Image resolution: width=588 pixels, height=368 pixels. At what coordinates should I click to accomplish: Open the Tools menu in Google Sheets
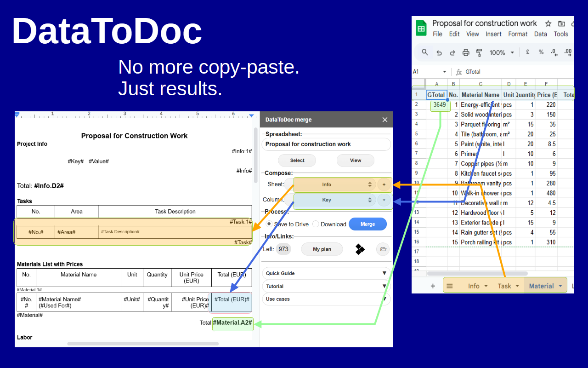[x=561, y=34]
